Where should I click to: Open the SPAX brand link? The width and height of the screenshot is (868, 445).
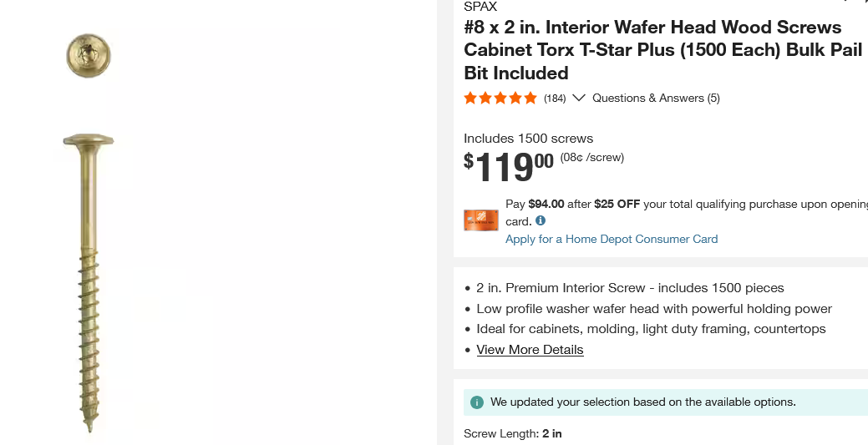click(x=480, y=7)
